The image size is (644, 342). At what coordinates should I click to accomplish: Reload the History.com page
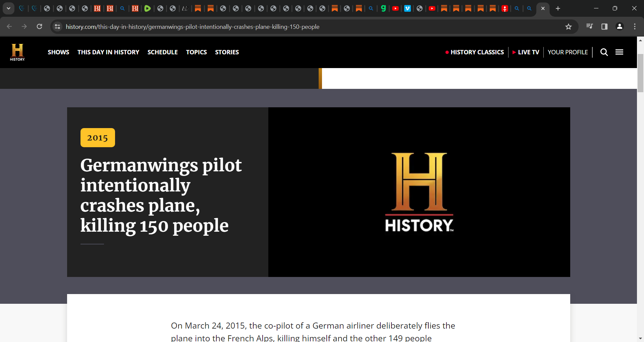coord(39,26)
